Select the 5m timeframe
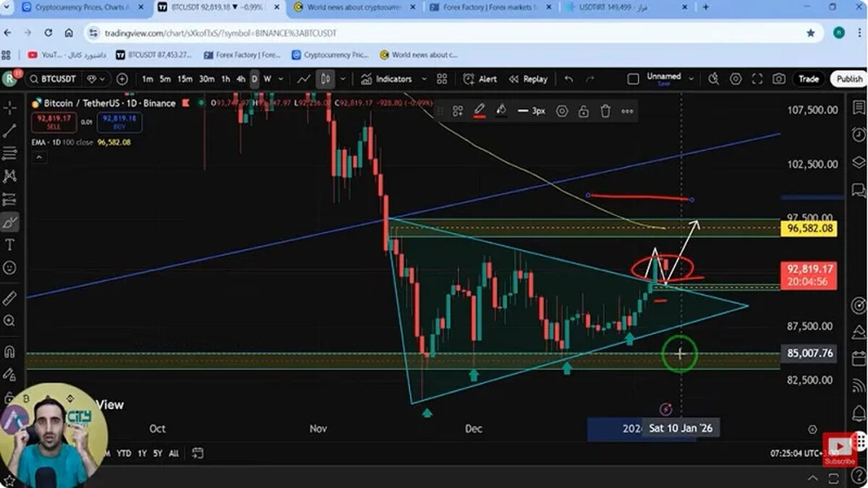The height and width of the screenshot is (488, 868). (165, 79)
